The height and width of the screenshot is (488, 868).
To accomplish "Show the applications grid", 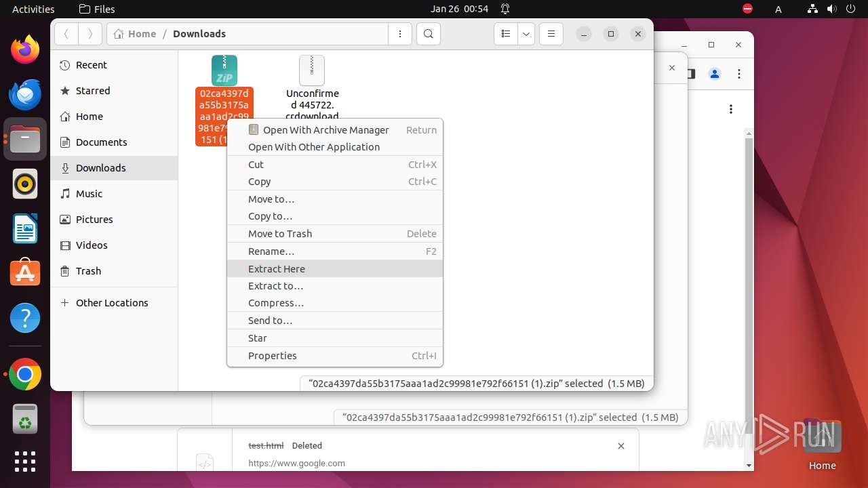I will 25,462.
